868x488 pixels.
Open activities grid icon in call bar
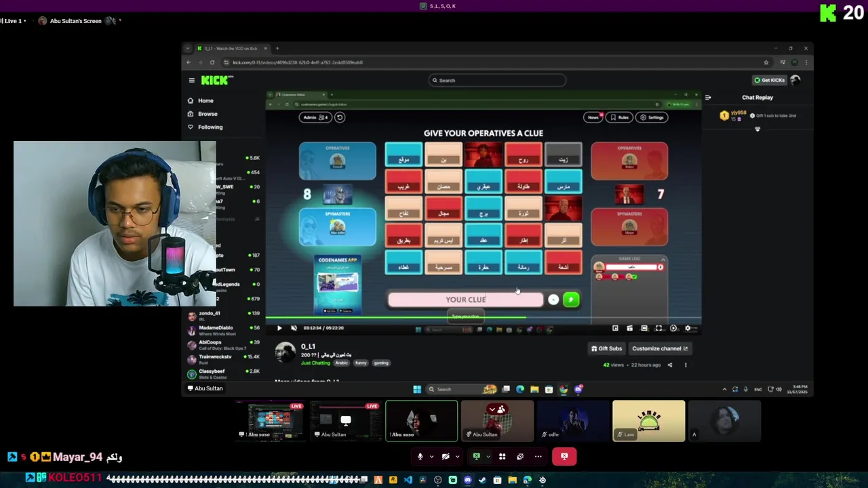[502, 457]
